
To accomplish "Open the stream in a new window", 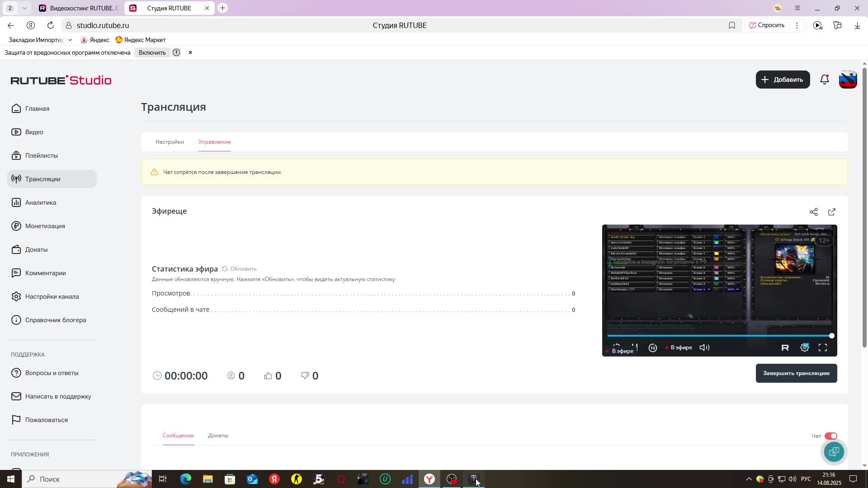I will click(x=831, y=212).
